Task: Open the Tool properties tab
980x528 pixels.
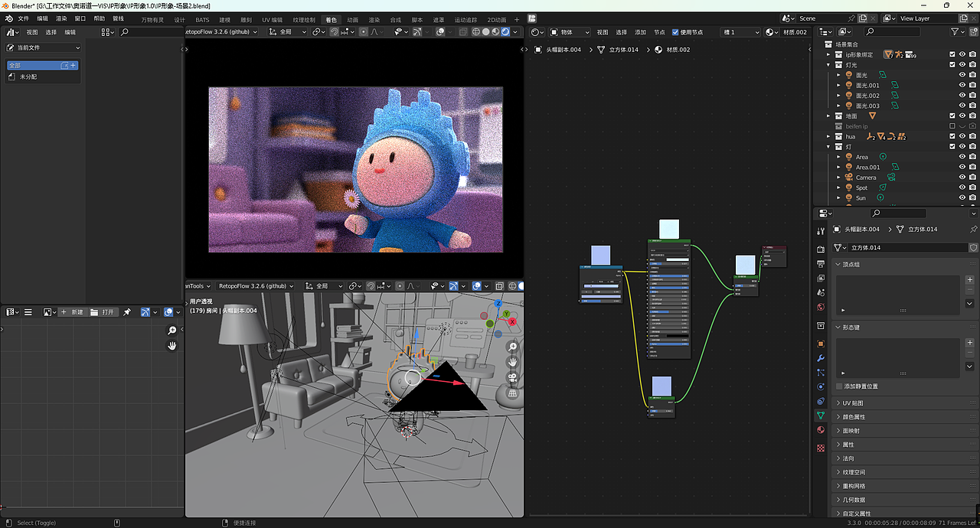Action: click(821, 231)
